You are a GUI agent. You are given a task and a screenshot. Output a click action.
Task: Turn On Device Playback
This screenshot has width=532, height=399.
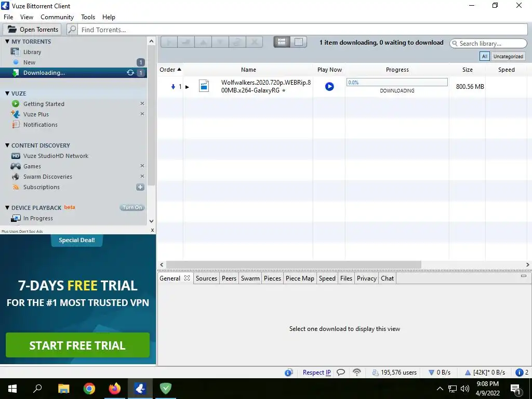[x=132, y=207]
